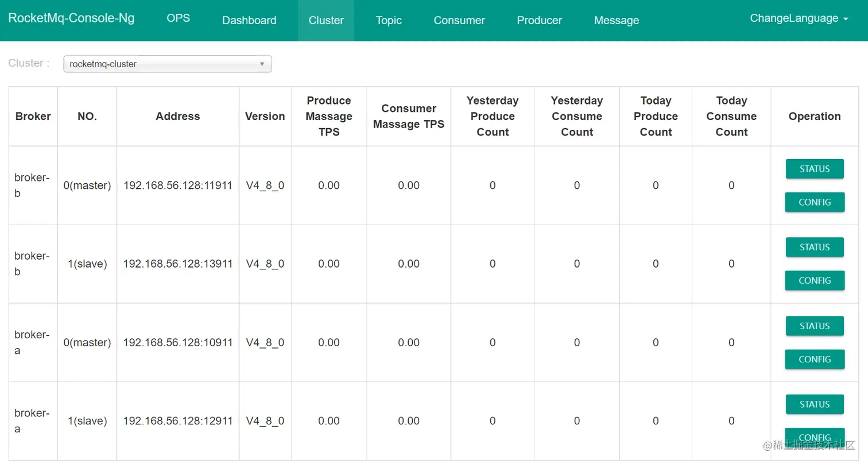Click STATUS for address 192.168.56.128:13911
This screenshot has height=464, width=868.
pyautogui.click(x=815, y=247)
